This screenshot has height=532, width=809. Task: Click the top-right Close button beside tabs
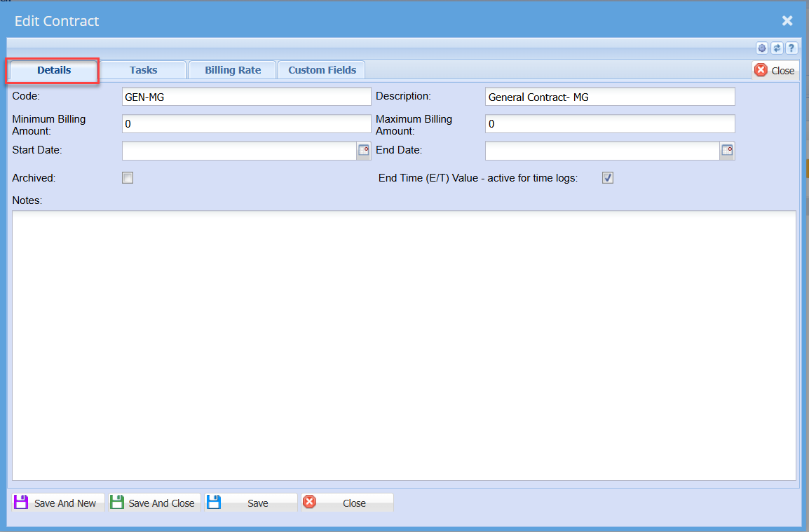click(775, 70)
